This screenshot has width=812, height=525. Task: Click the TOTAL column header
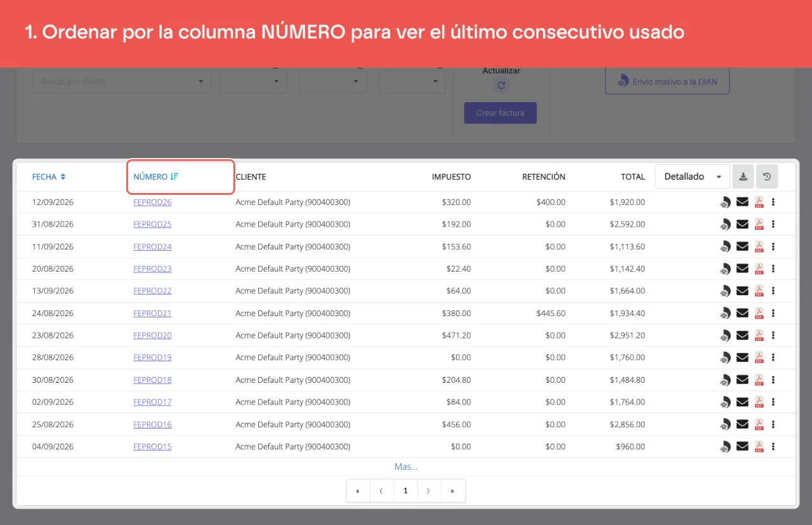(x=633, y=176)
